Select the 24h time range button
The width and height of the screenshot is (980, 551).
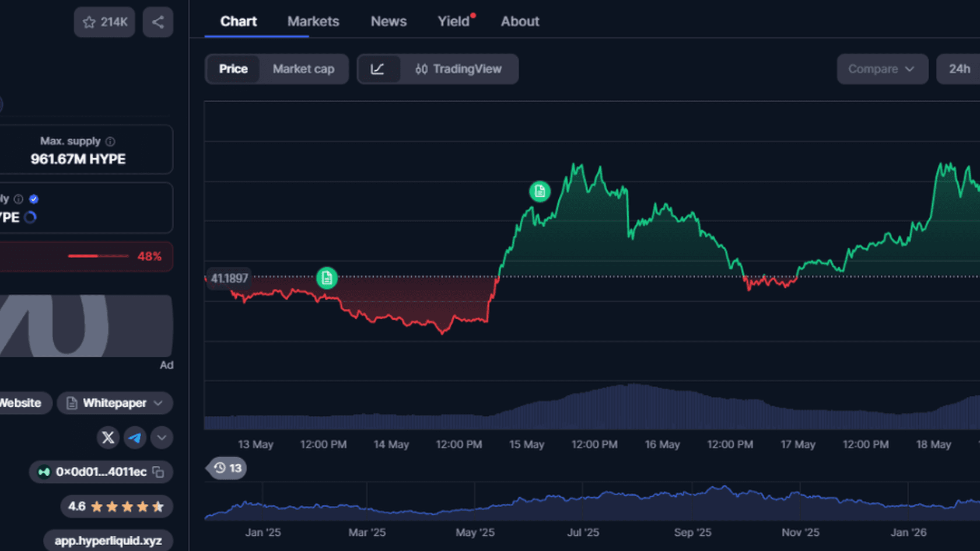959,69
